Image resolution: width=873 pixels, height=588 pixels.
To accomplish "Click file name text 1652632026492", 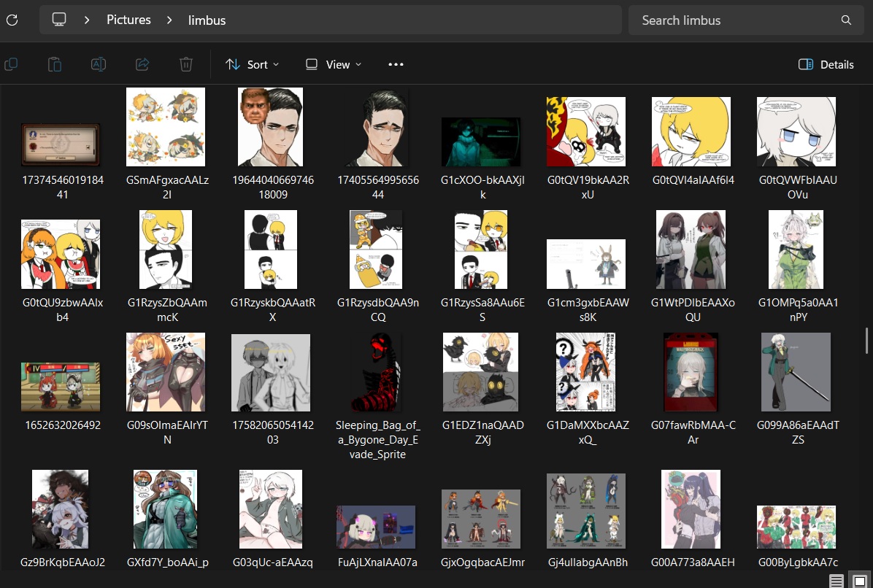I will pos(63,425).
